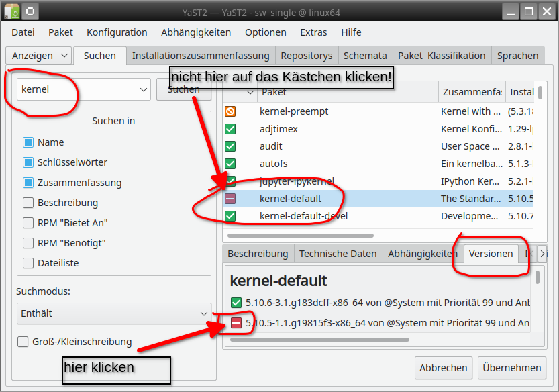Open the Suchmodus Enthält dropdown

(114, 313)
